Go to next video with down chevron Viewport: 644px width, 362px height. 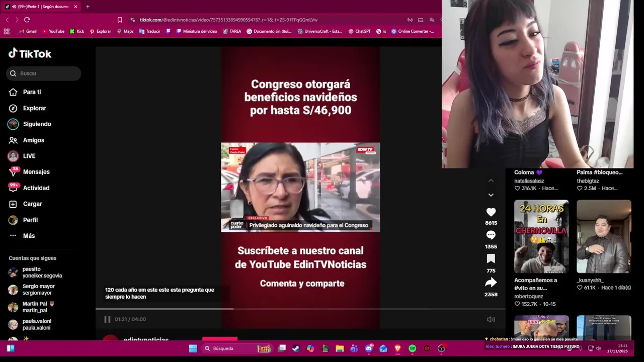click(x=491, y=195)
